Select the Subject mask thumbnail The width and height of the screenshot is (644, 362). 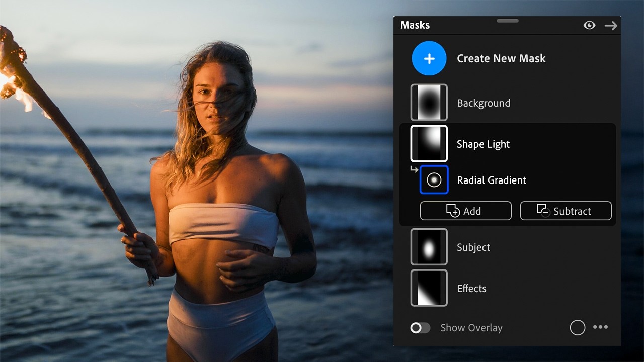[x=429, y=247]
